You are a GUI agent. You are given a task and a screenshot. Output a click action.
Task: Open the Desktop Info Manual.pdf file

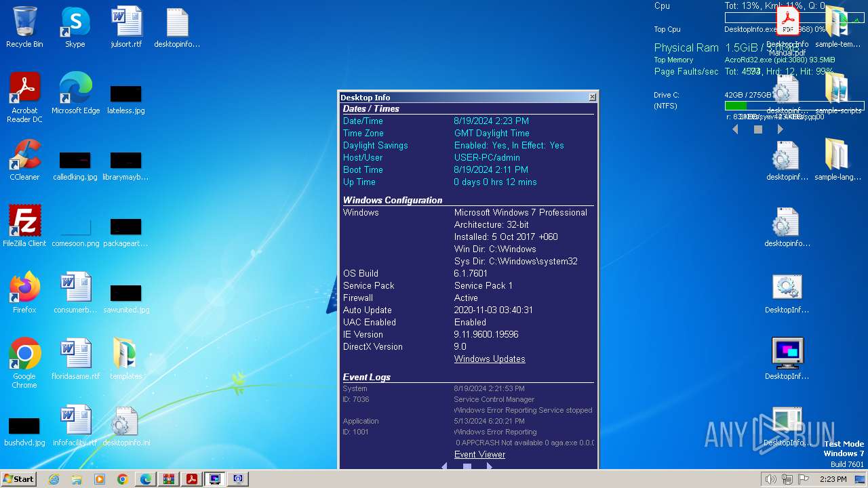click(787, 30)
